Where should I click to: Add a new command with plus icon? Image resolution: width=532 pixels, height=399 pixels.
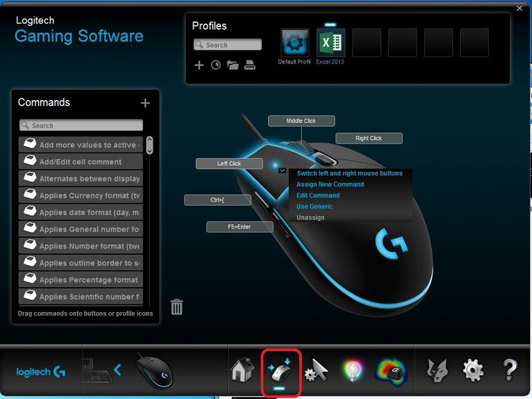click(x=145, y=103)
